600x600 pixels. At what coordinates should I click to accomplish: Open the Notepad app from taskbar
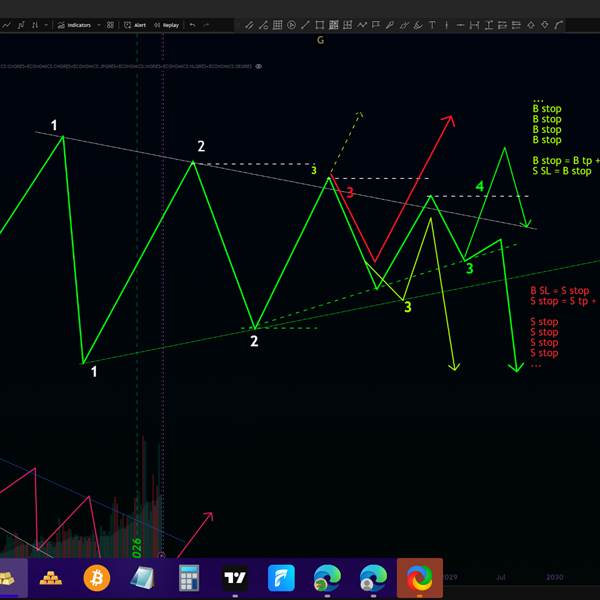point(142,578)
